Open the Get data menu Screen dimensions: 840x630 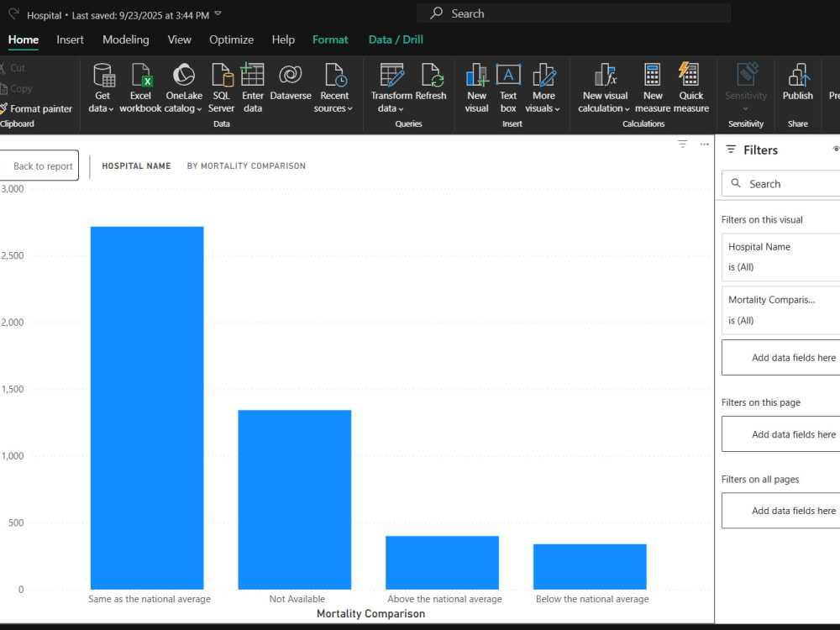pos(102,88)
